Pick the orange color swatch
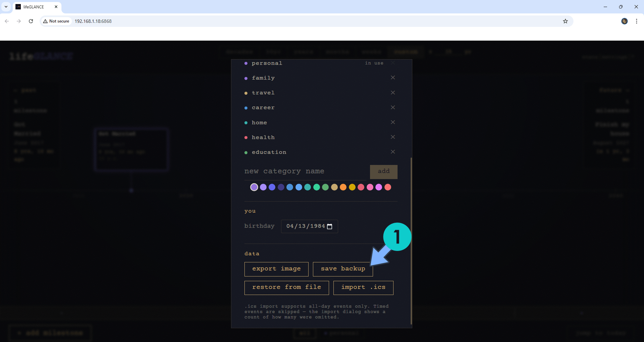The image size is (644, 342). coord(343,187)
